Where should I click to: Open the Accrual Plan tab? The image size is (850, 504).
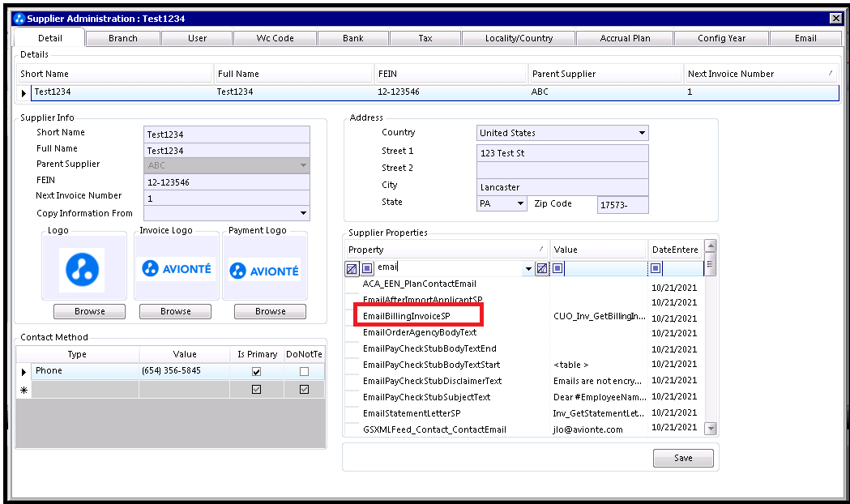625,38
